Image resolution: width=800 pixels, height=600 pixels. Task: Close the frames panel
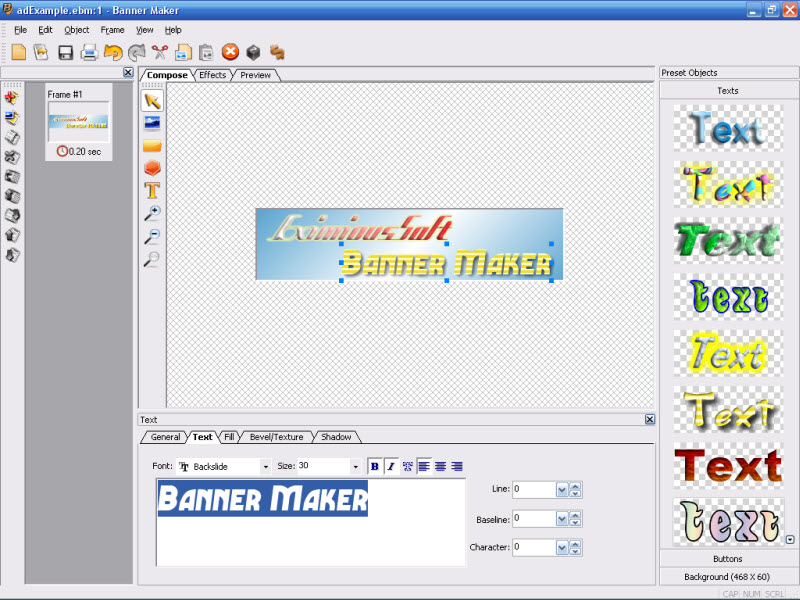128,72
